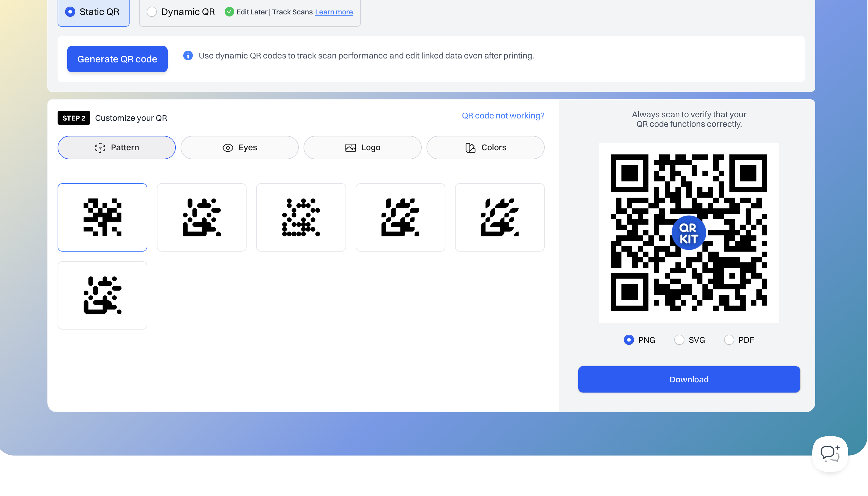Choose the rounded connected pattern thumbnail in top row
Image resolution: width=868 pixels, height=496 pixels.
coord(202,217)
